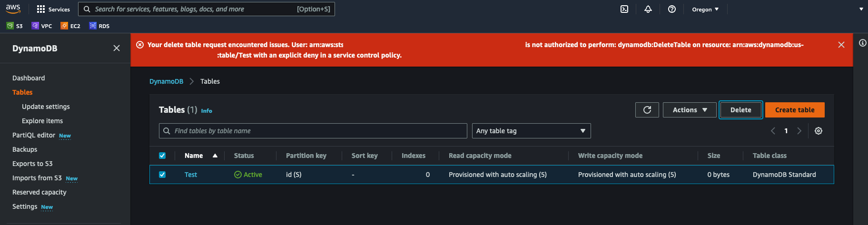Click the search bar magnifier icon
Screen dimensions: 868x225
tap(87, 9)
